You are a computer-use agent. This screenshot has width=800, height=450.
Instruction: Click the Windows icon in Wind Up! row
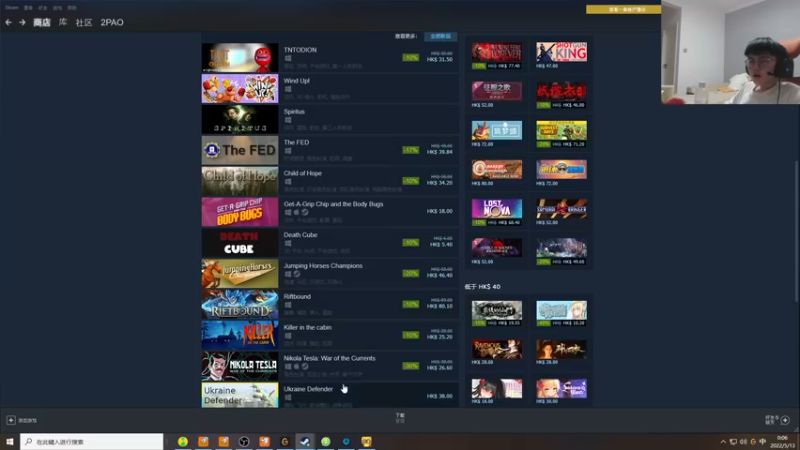click(x=288, y=89)
